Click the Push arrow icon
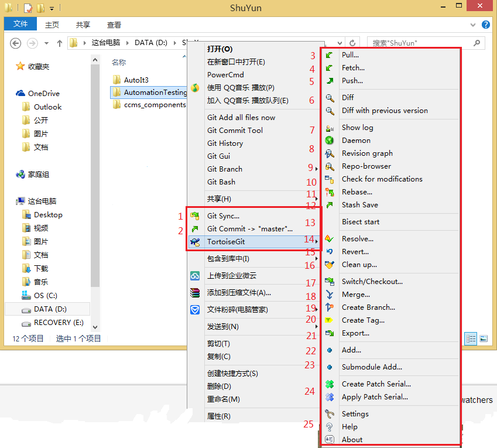Image resolution: width=497 pixels, height=448 pixels. pyautogui.click(x=330, y=81)
